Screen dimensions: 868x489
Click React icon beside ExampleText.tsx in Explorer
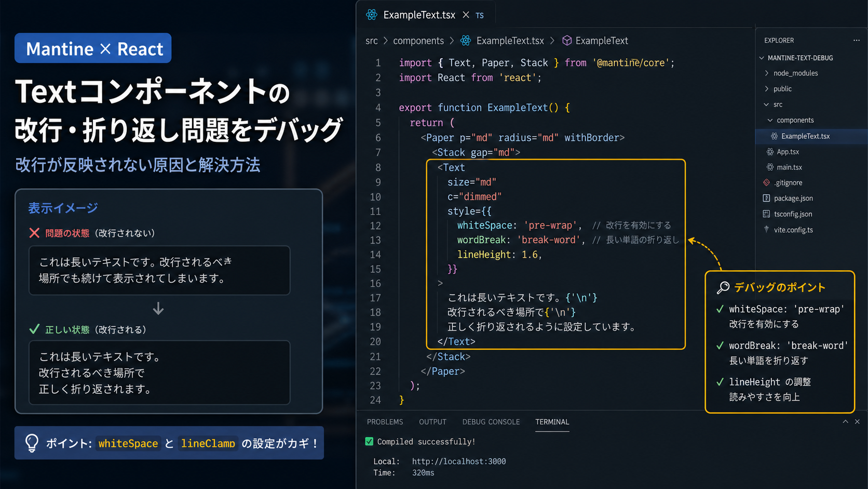coord(774,136)
